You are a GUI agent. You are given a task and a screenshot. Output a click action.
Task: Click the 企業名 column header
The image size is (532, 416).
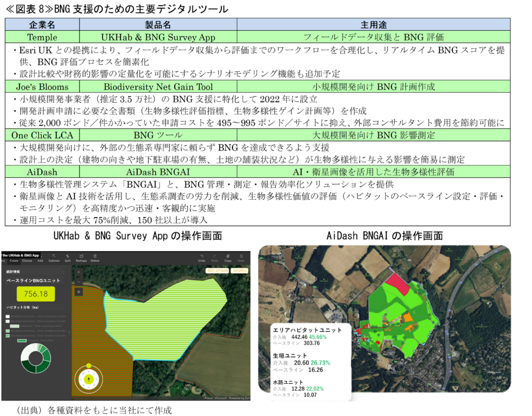[x=42, y=25]
